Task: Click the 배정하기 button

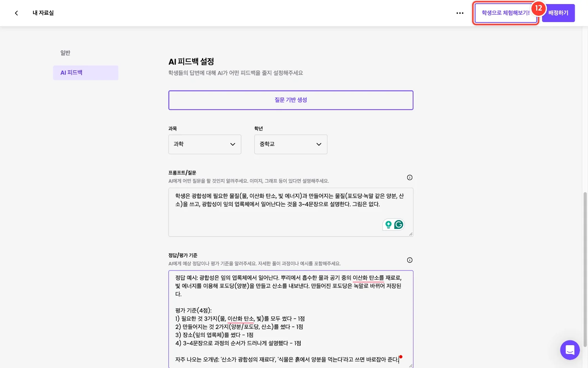Action: (x=558, y=13)
